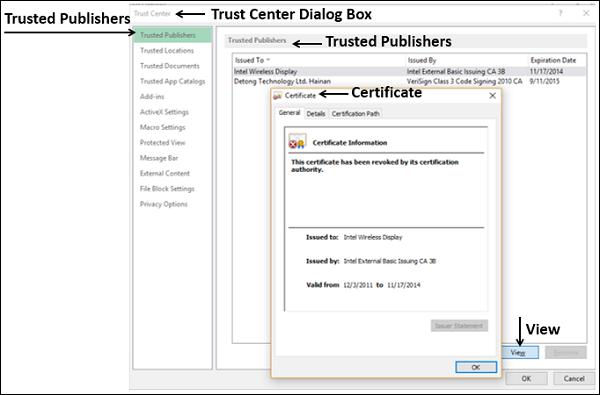Open Trusted Documents settings
Image resolution: width=600 pixels, height=395 pixels.
[170, 66]
